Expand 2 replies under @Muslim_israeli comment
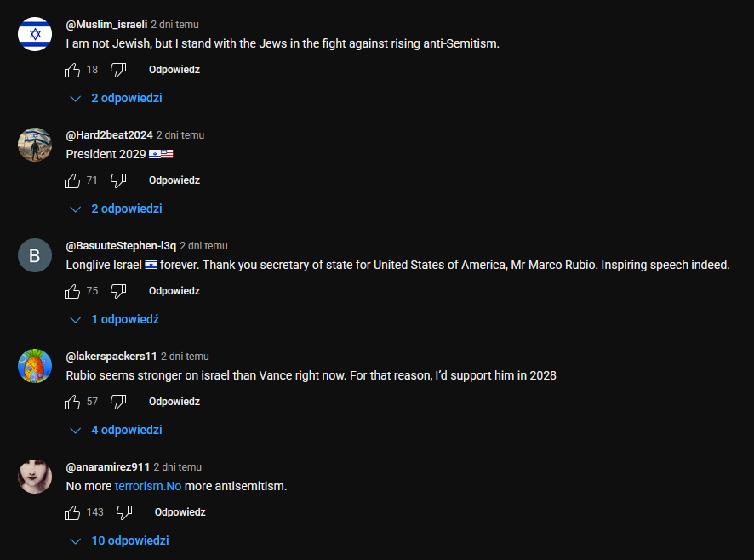Screen dimensions: 754x560 [x=117, y=98]
